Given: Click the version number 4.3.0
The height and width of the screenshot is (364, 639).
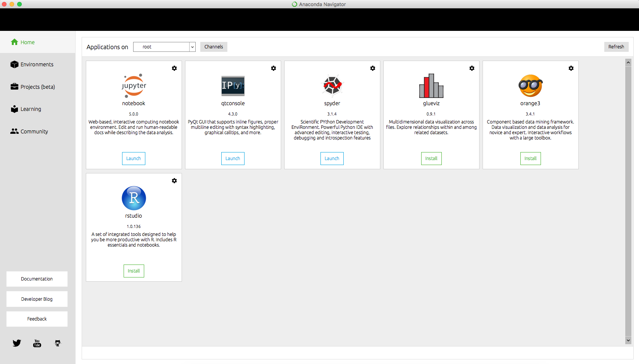Looking at the screenshot, I should coord(233,114).
